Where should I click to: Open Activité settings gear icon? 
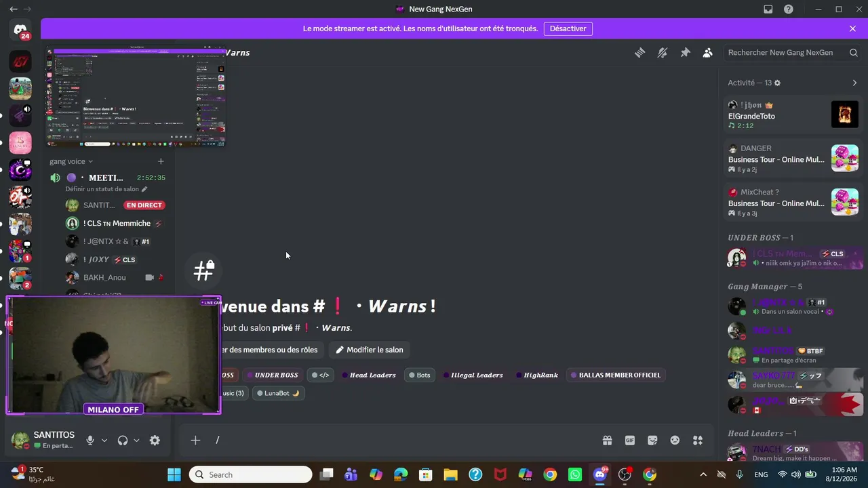tap(777, 83)
